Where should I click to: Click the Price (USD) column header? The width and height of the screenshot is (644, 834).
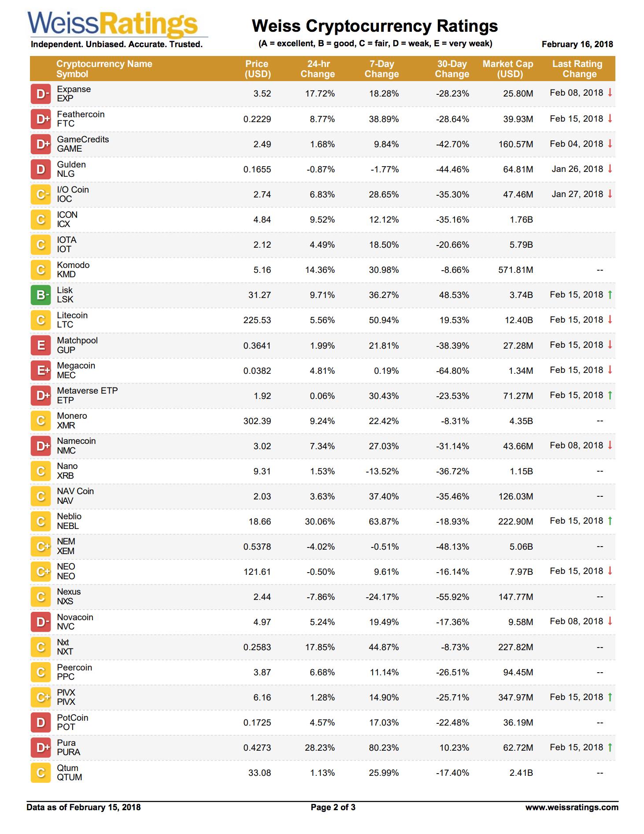click(x=257, y=69)
